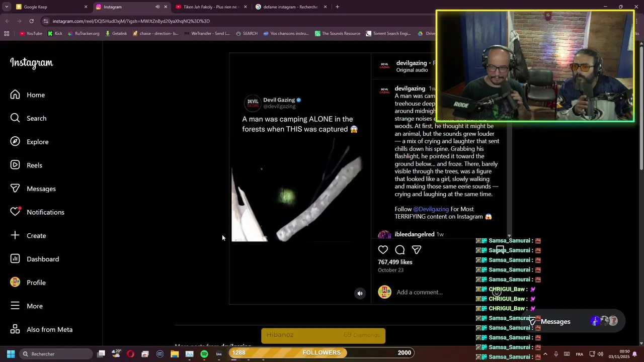This screenshot has height=362, width=644.
Task: Open Messages in the sidebar
Action: (33, 189)
